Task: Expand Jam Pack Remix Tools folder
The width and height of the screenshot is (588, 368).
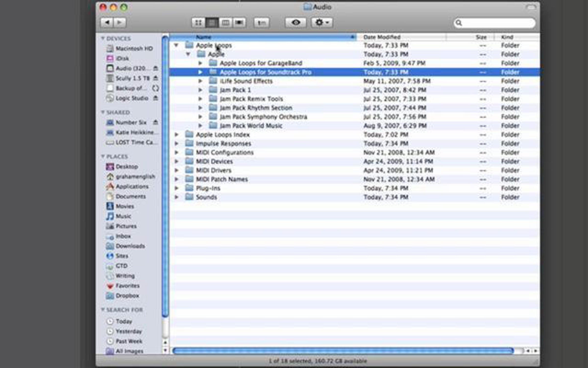Action: [200, 99]
